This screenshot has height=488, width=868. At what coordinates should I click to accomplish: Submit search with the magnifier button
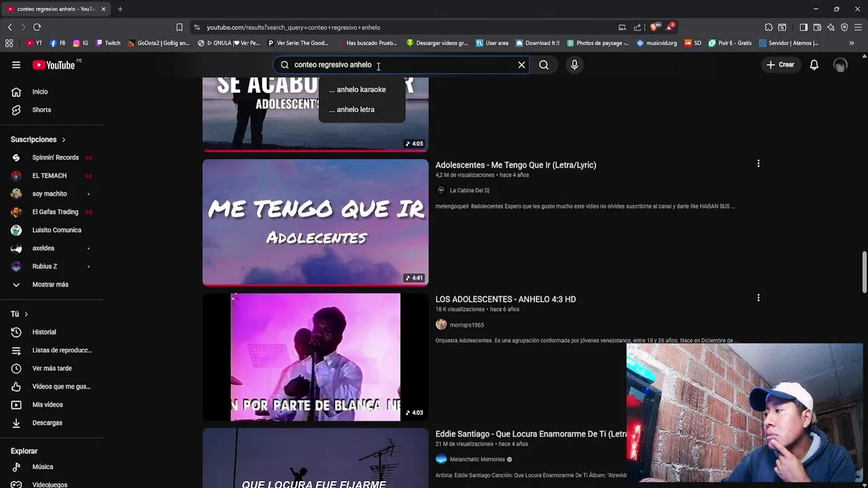(x=544, y=64)
